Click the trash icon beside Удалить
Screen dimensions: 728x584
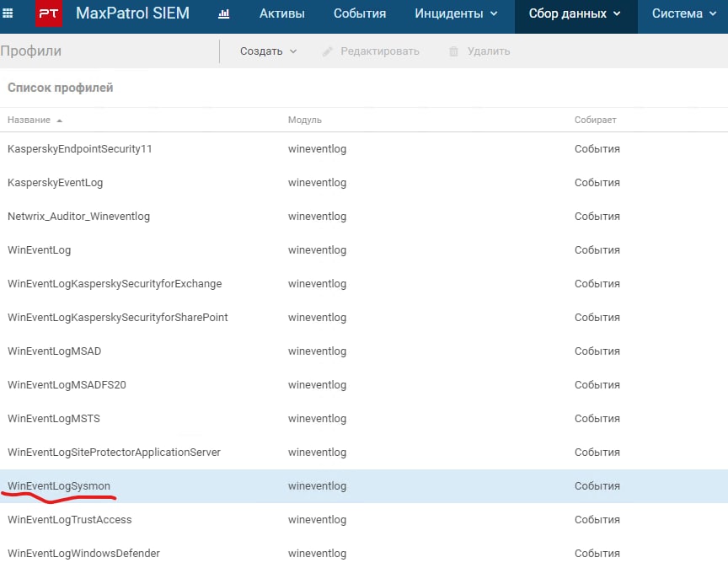[453, 51]
